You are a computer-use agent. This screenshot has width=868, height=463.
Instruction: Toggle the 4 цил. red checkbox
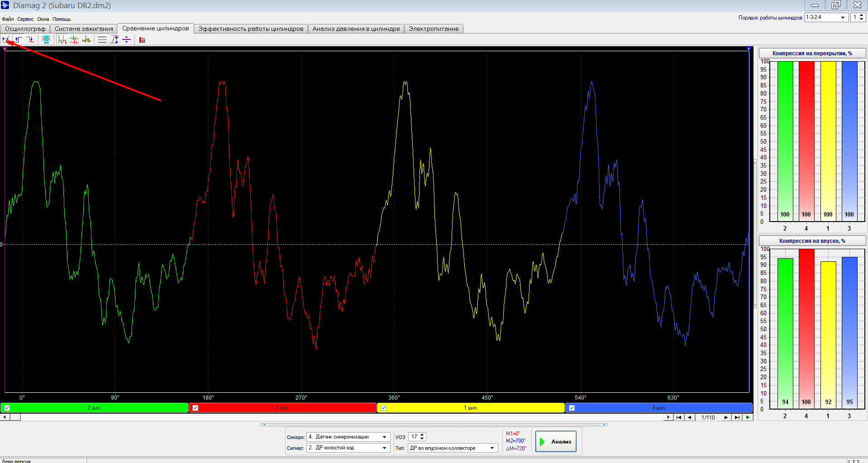(195, 408)
